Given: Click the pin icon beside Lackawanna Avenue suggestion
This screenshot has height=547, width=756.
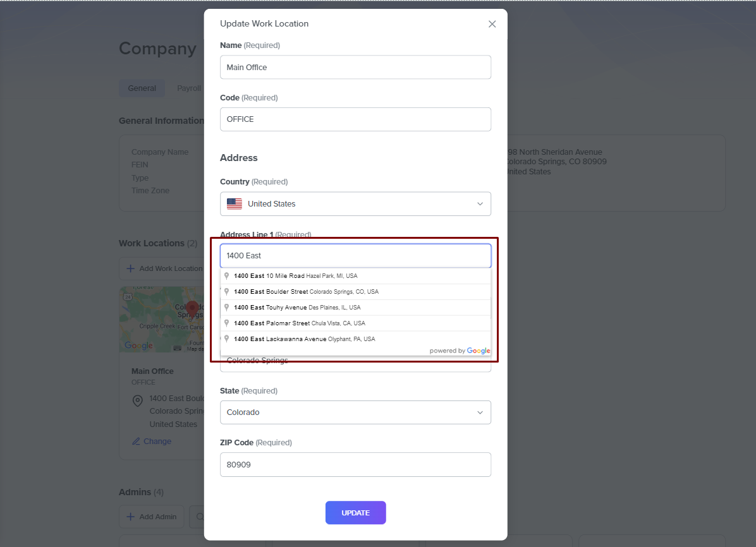Looking at the screenshot, I should tap(227, 339).
